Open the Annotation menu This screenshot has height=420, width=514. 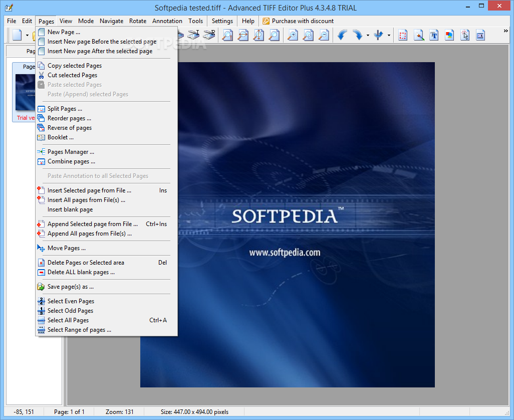(167, 21)
